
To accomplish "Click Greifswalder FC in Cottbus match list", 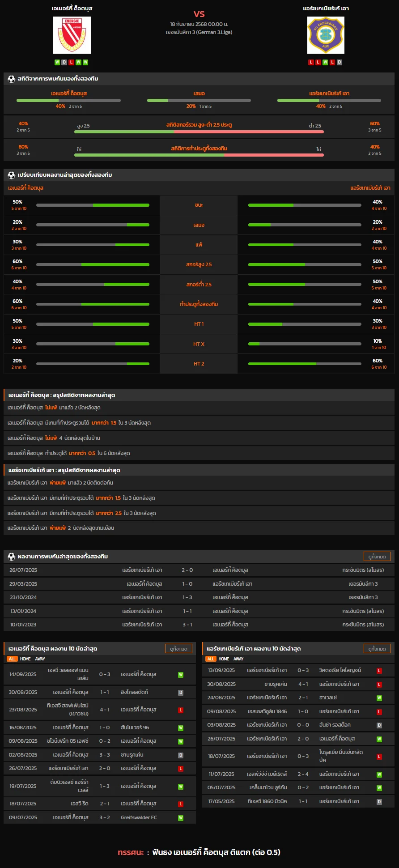I will click(x=139, y=817).
